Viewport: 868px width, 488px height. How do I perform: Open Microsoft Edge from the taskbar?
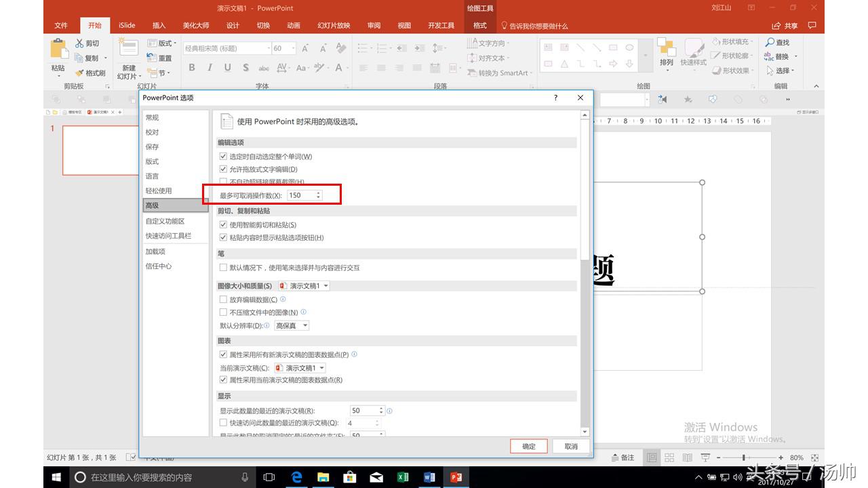click(296, 477)
